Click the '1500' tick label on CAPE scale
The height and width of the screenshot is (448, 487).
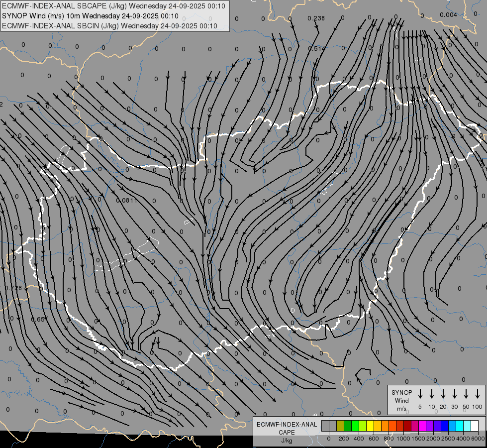(x=418, y=439)
